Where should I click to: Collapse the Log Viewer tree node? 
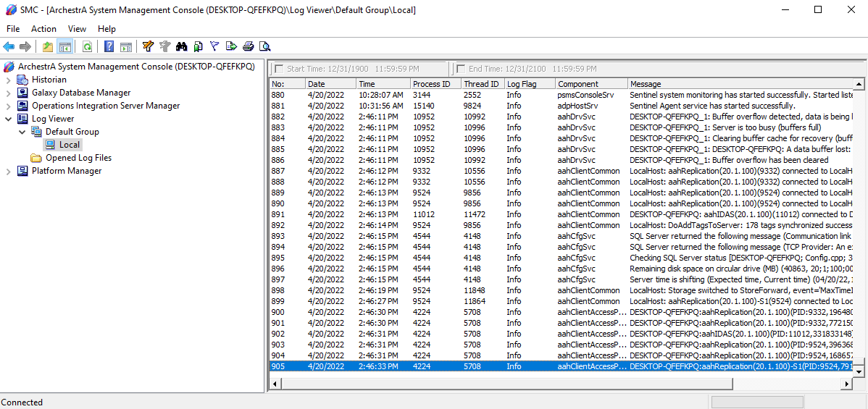click(8, 119)
